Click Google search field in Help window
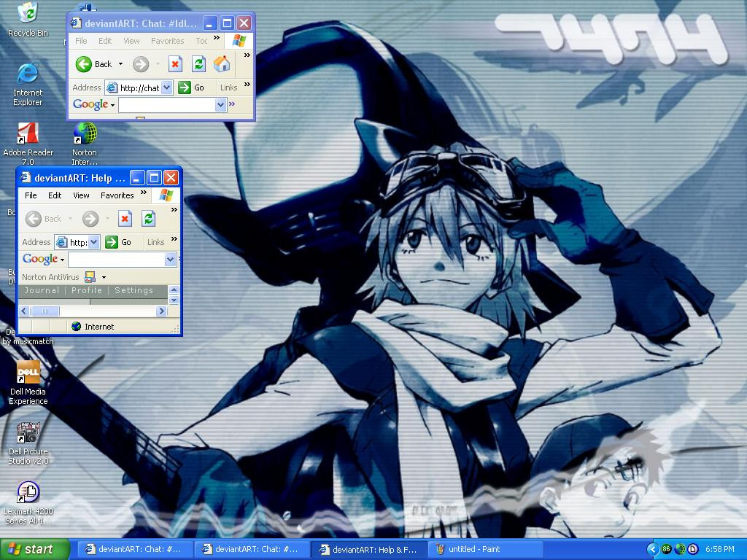Viewport: 747px width, 560px height. [117, 260]
